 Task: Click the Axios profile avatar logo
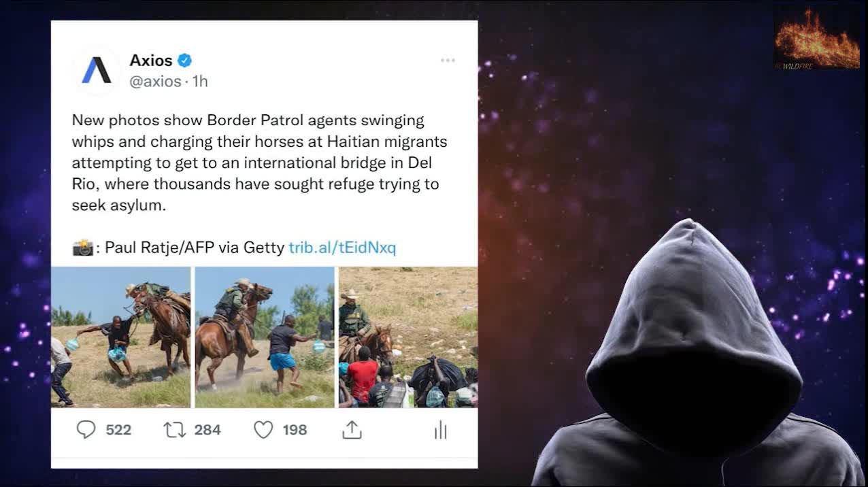[x=97, y=71]
